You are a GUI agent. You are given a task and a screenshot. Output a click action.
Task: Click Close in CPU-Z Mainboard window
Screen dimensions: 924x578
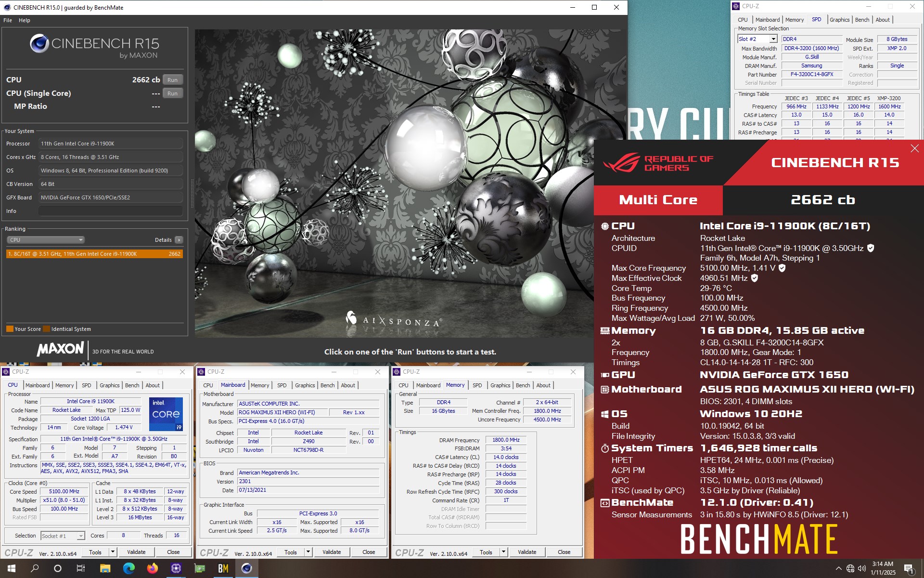pyautogui.click(x=369, y=552)
